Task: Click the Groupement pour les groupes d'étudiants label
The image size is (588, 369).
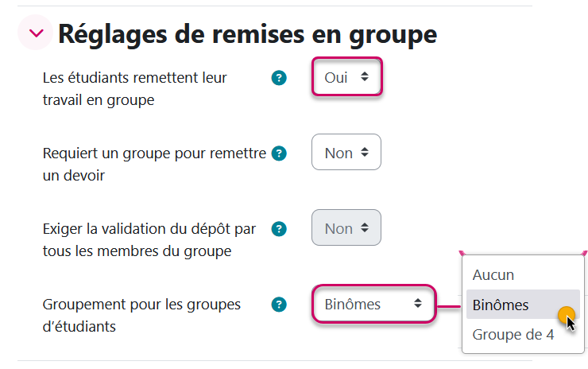Action: (141, 315)
